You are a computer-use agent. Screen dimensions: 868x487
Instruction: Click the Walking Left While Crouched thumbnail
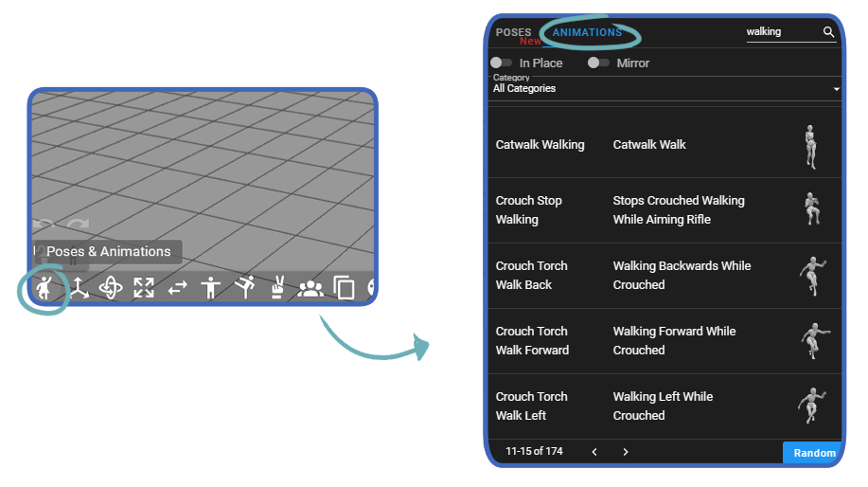[811, 406]
